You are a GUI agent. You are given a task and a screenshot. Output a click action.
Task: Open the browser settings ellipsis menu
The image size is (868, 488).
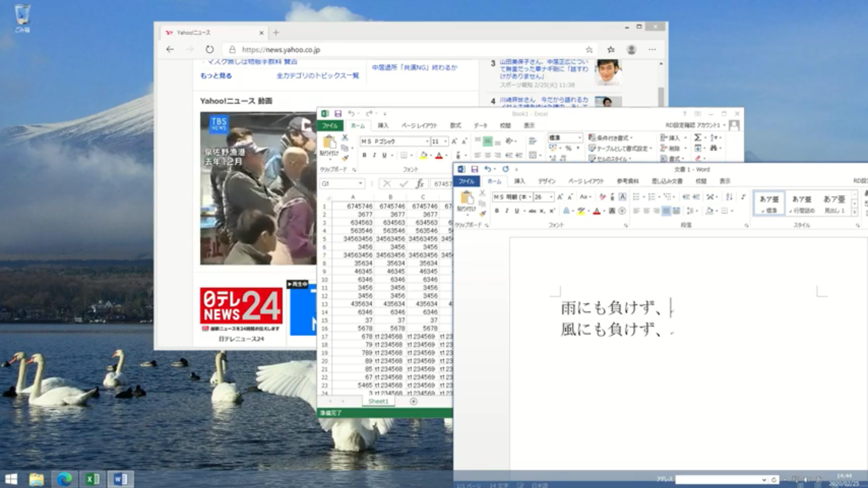pyautogui.click(x=652, y=50)
